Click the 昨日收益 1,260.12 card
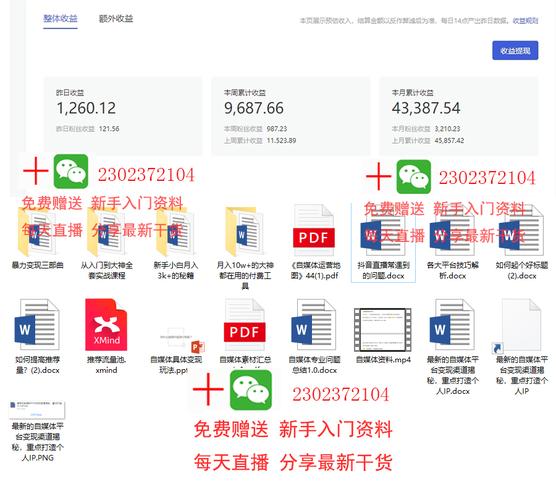The height and width of the screenshot is (500, 556). tap(123, 116)
